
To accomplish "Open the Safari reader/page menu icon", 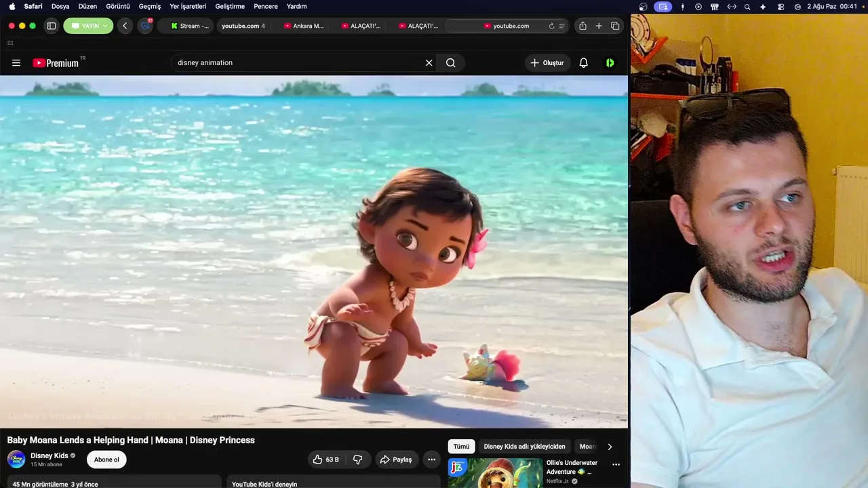I will 561,26.
